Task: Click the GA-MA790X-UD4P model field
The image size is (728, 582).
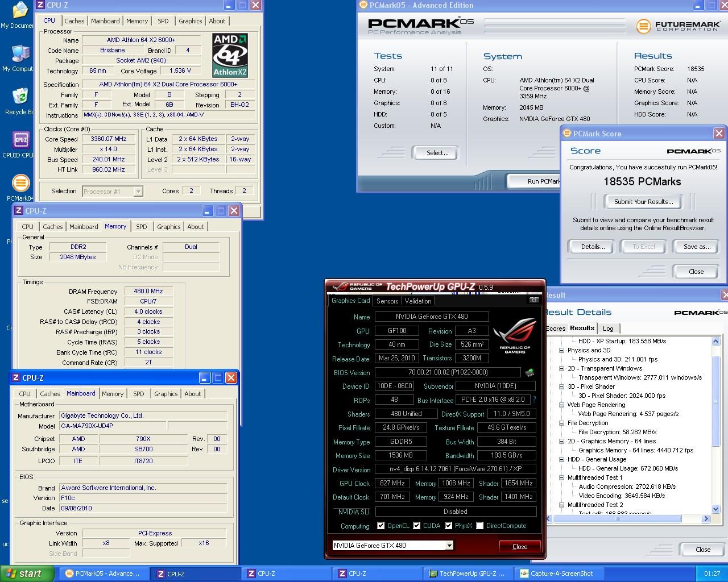Action: [113, 426]
